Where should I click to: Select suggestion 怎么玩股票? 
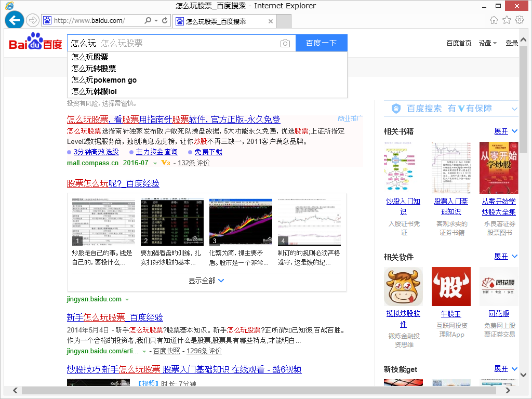pos(207,57)
